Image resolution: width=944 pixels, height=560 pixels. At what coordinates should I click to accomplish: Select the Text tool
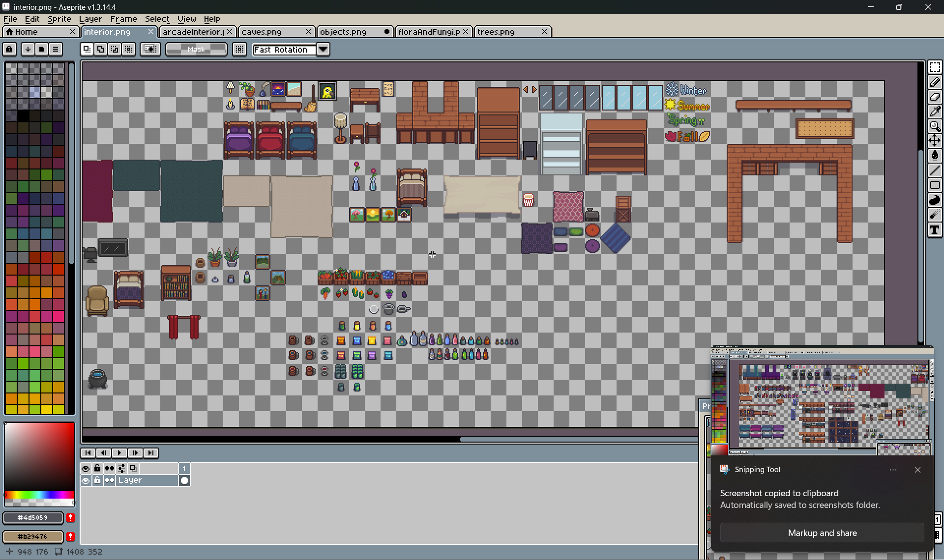pyautogui.click(x=935, y=230)
